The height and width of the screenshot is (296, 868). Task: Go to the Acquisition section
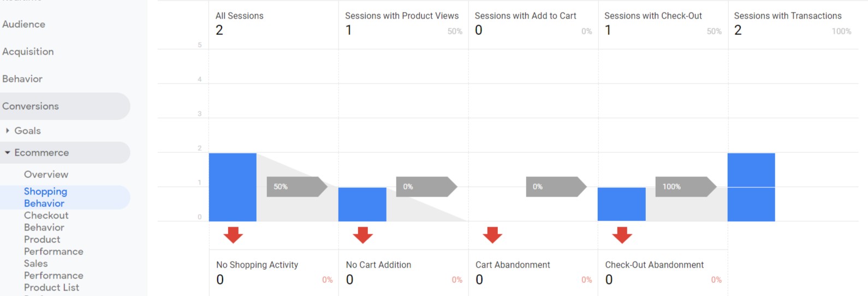tap(28, 51)
